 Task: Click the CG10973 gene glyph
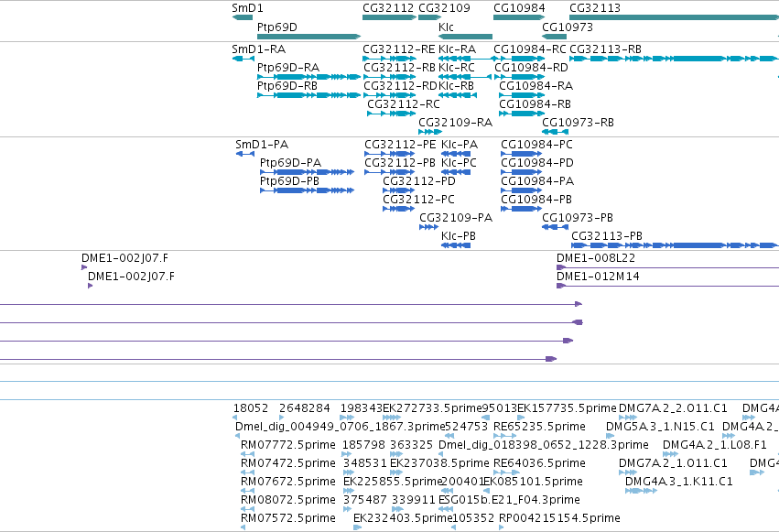pyautogui.click(x=554, y=37)
